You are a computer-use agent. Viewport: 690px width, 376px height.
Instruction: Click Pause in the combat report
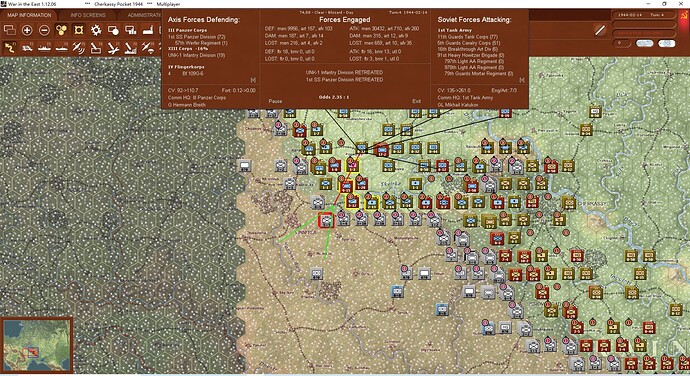click(275, 101)
